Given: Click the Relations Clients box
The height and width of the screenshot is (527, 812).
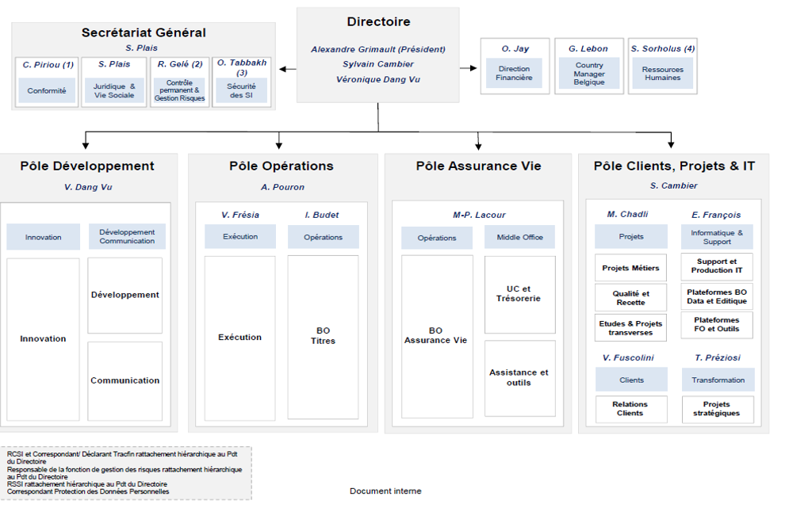Looking at the screenshot, I should click(630, 409).
